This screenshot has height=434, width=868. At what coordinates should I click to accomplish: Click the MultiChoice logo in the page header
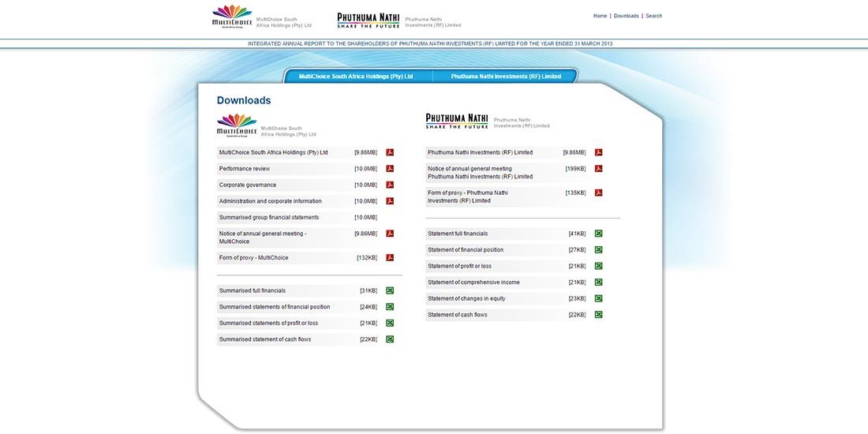pos(232,16)
